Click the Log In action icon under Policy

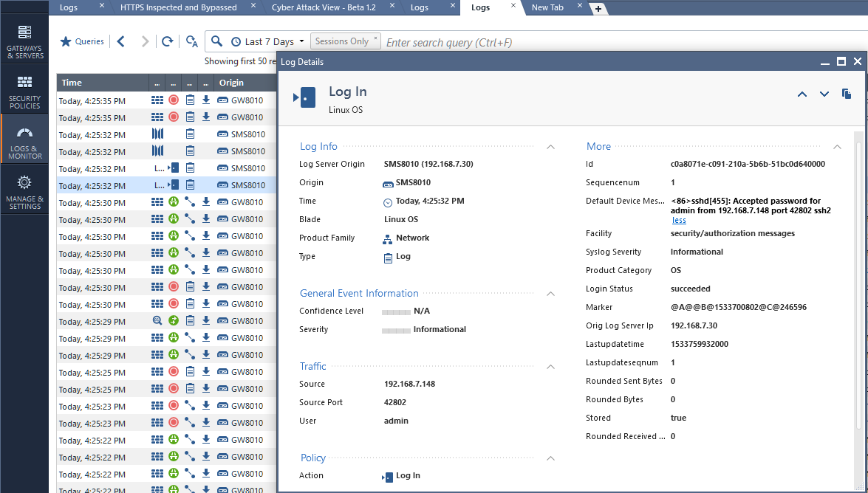(388, 477)
